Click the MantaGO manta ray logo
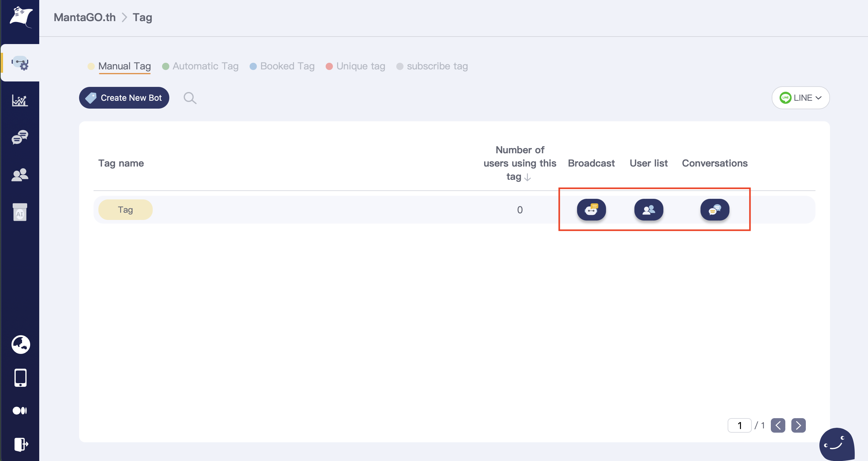 (x=21, y=17)
